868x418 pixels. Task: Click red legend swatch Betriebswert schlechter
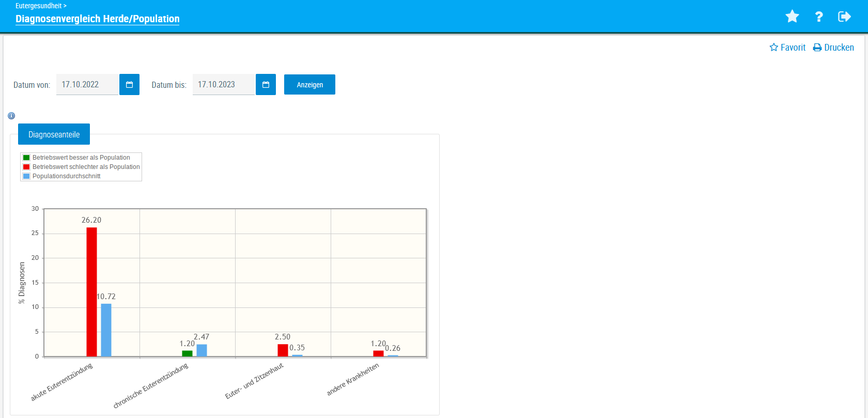(x=26, y=167)
